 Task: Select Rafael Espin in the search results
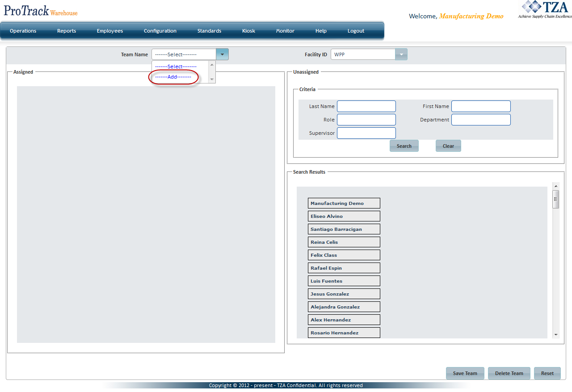pos(344,268)
